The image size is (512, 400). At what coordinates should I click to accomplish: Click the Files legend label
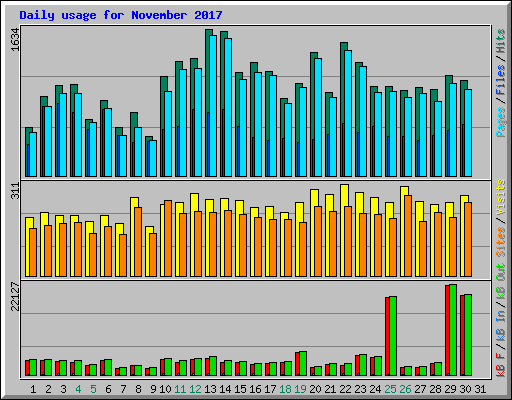pyautogui.click(x=501, y=79)
